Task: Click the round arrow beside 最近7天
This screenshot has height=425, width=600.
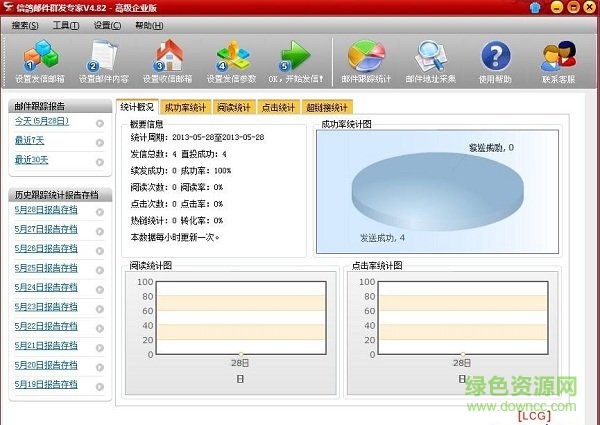Action: [100, 143]
